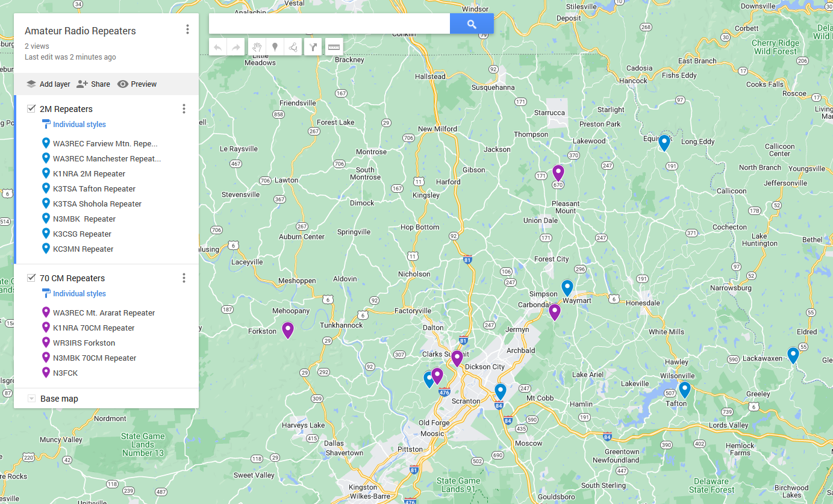Uncheck the 2M Repeaters layer checkbox
Image resolution: width=833 pixels, height=504 pixels.
31,109
